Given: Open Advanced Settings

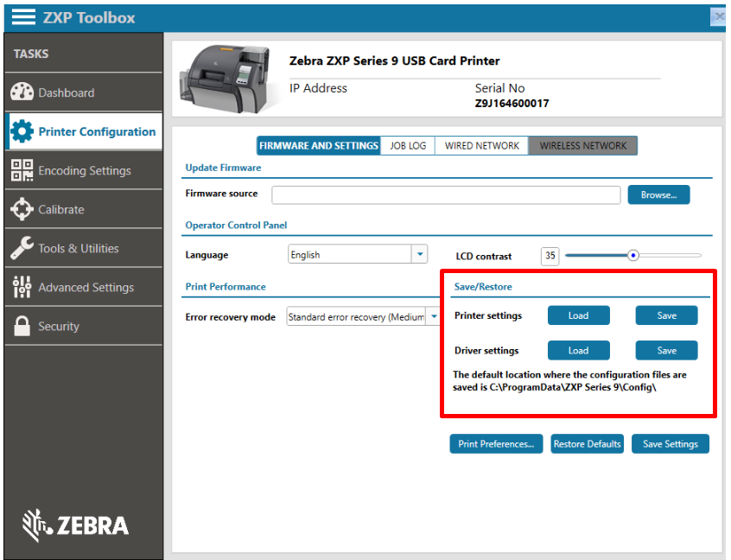Looking at the screenshot, I should coord(79,286).
